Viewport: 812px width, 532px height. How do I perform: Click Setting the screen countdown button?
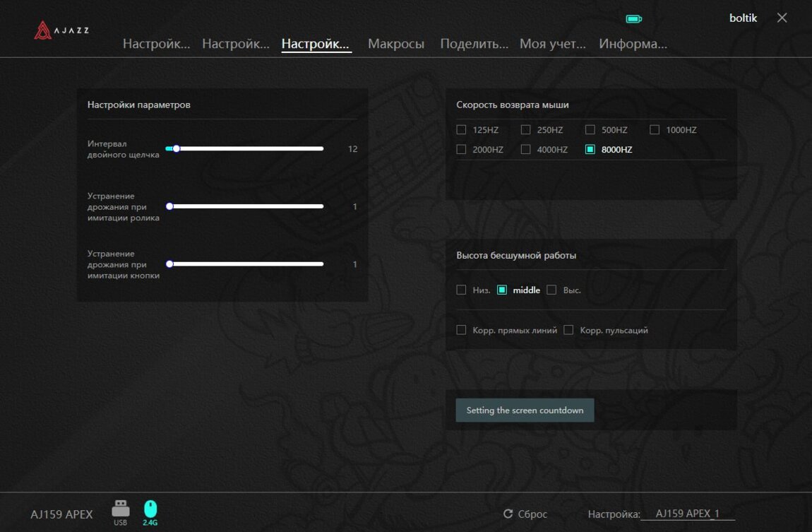tap(525, 410)
